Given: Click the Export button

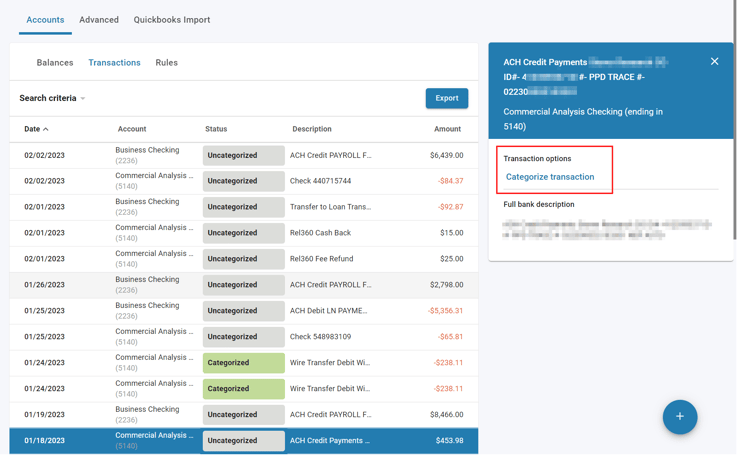Looking at the screenshot, I should pos(446,98).
